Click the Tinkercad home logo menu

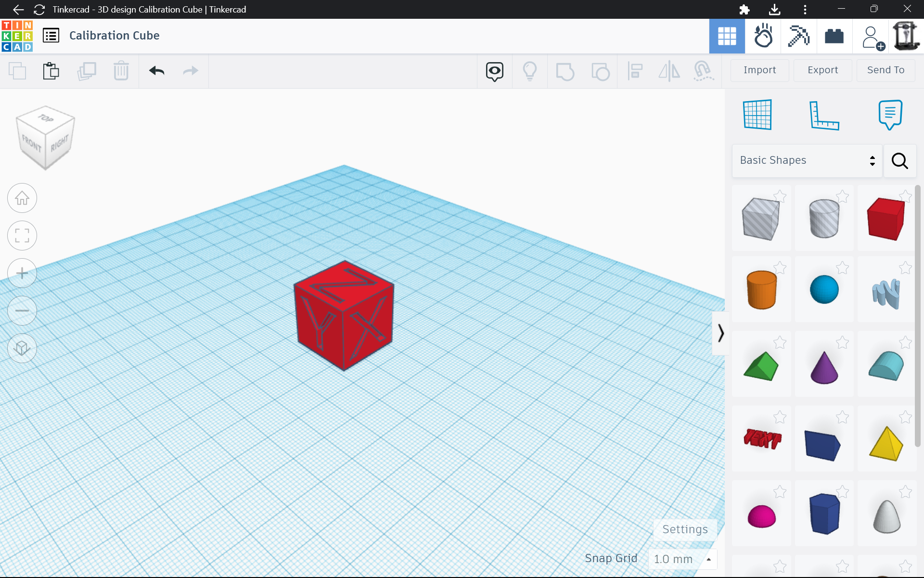[x=18, y=35]
